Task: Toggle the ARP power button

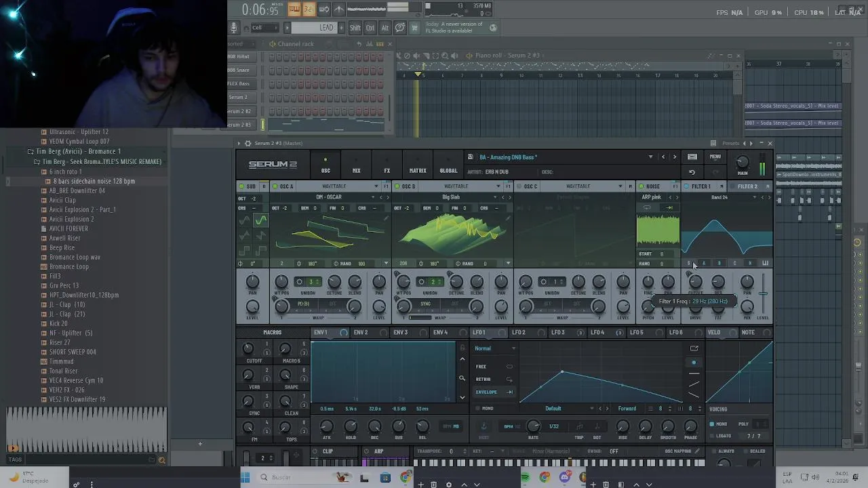Action: [x=367, y=451]
